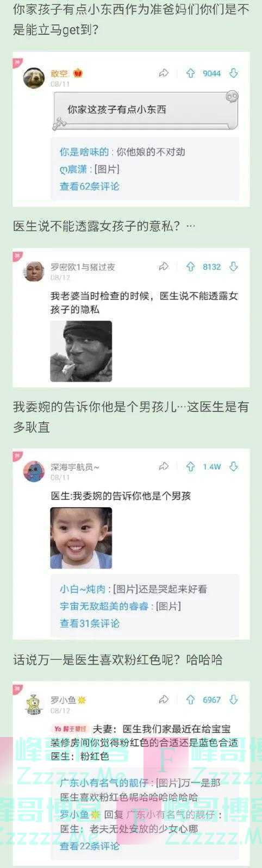The image size is (262, 868).
Task: Open the smiling child meme image
Action: click(81, 538)
